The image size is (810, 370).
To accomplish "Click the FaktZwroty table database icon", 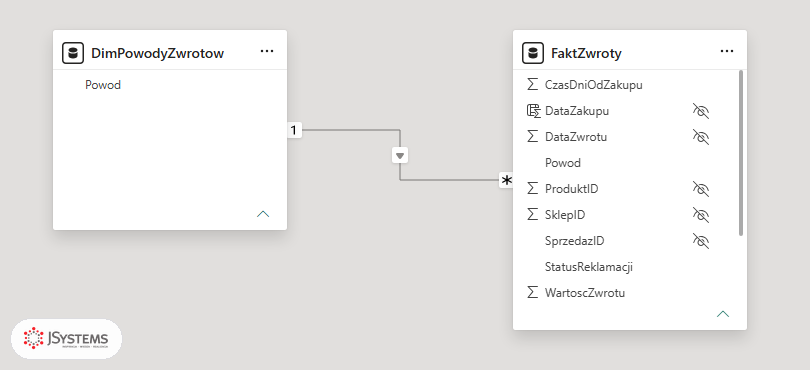I will pos(533,53).
